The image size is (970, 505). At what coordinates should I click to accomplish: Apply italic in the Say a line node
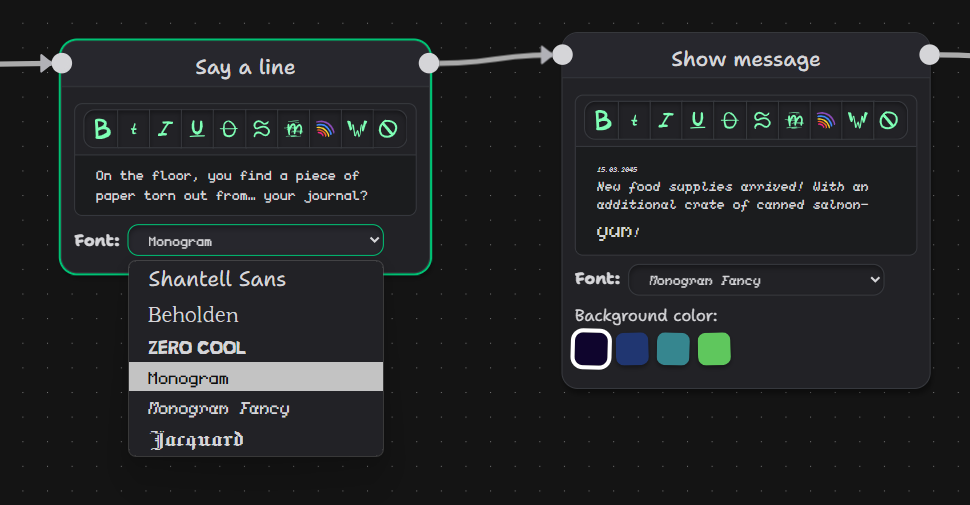click(165, 128)
